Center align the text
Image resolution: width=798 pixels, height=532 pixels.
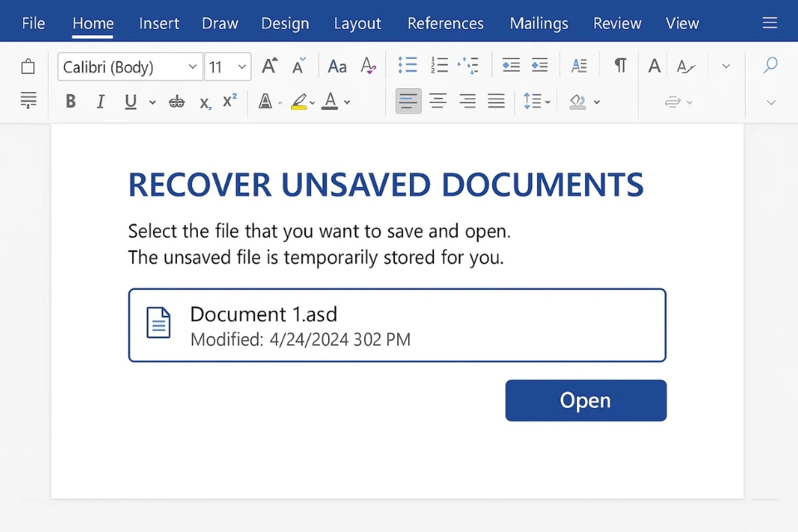[x=437, y=101]
